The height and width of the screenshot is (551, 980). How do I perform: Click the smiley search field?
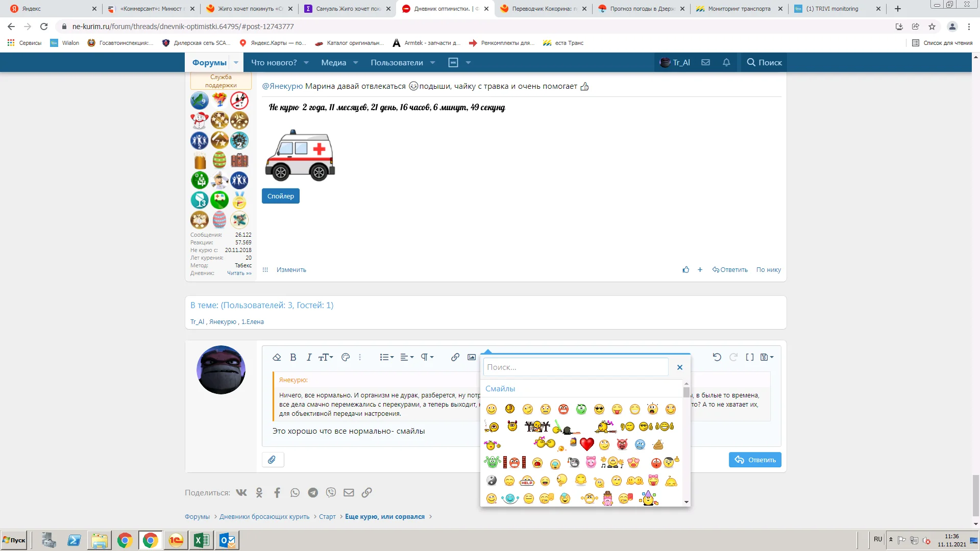pyautogui.click(x=575, y=367)
